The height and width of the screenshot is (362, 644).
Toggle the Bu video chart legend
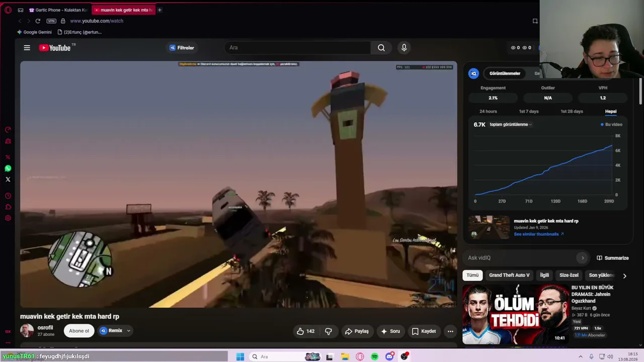611,125
